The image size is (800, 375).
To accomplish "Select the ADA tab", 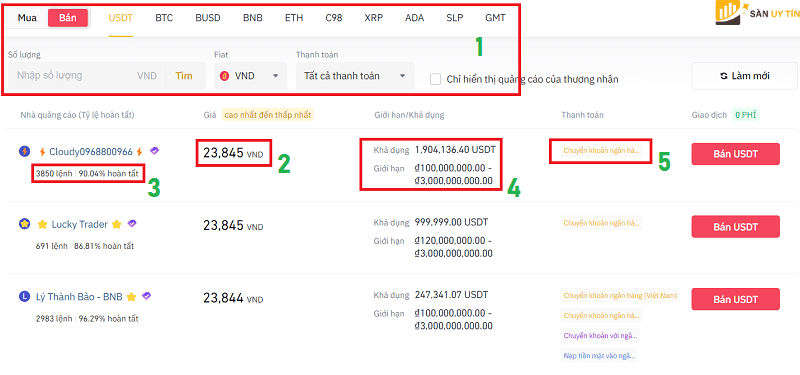I will click(414, 18).
